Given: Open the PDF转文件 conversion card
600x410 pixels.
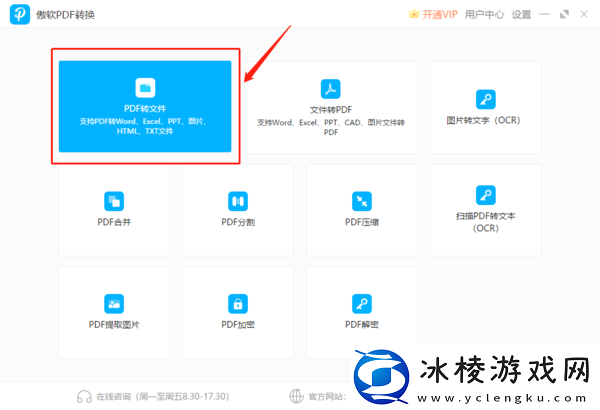Looking at the screenshot, I should [x=145, y=106].
